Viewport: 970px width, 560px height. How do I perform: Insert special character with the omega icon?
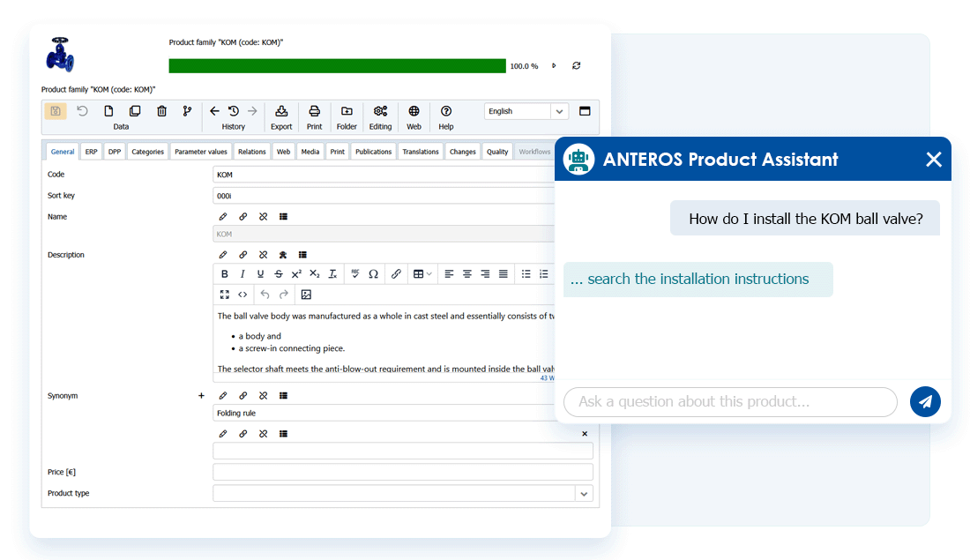click(x=373, y=274)
